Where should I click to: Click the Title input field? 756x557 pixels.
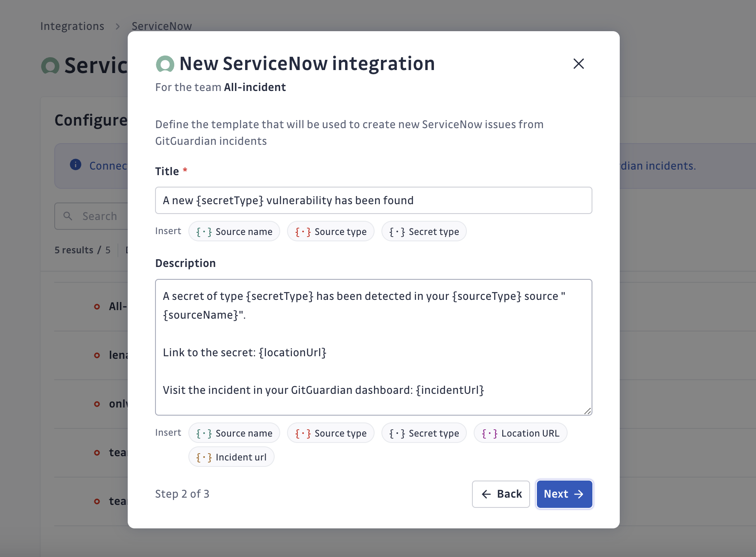373,200
